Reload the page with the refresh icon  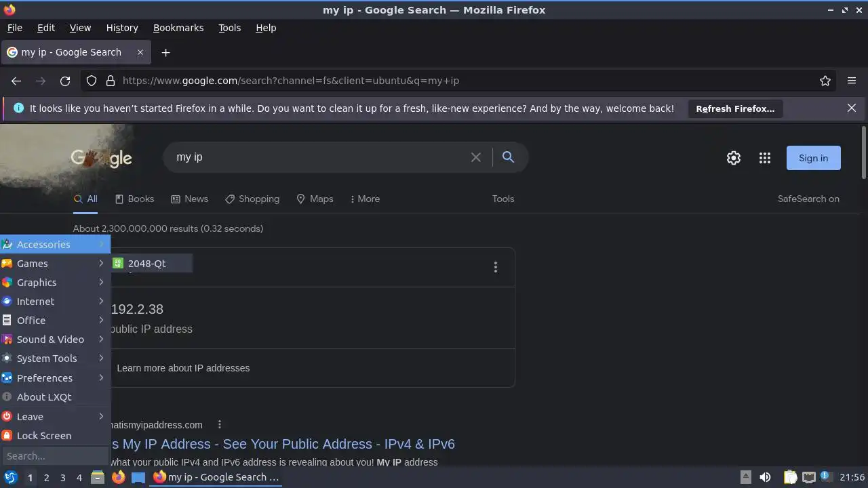[65, 81]
